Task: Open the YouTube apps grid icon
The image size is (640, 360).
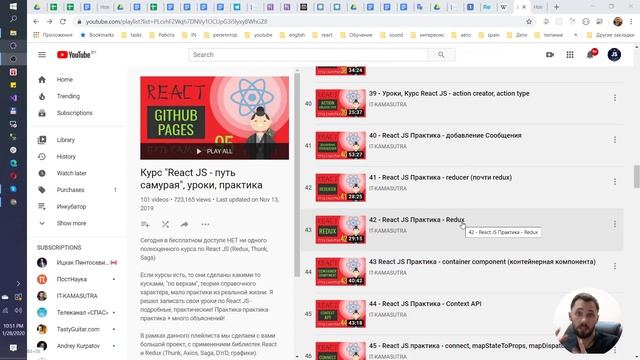Action: 570,55
